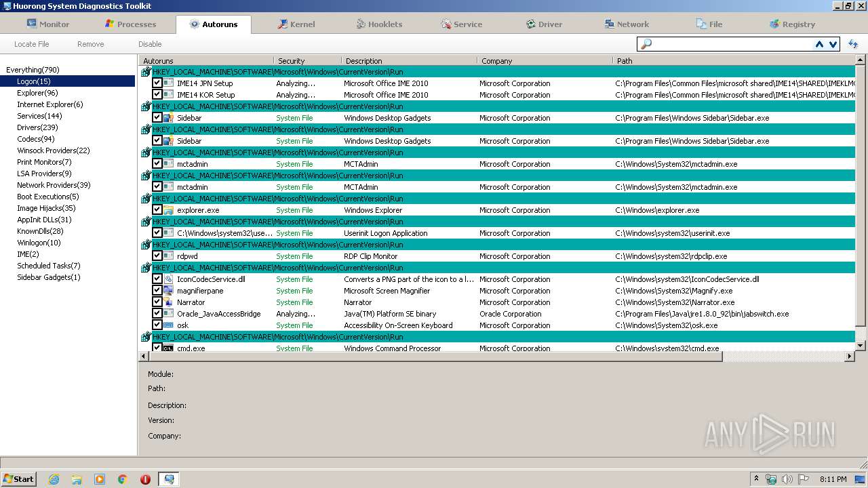Open the Kernel tab
The height and width of the screenshot is (488, 868).
click(x=296, y=24)
